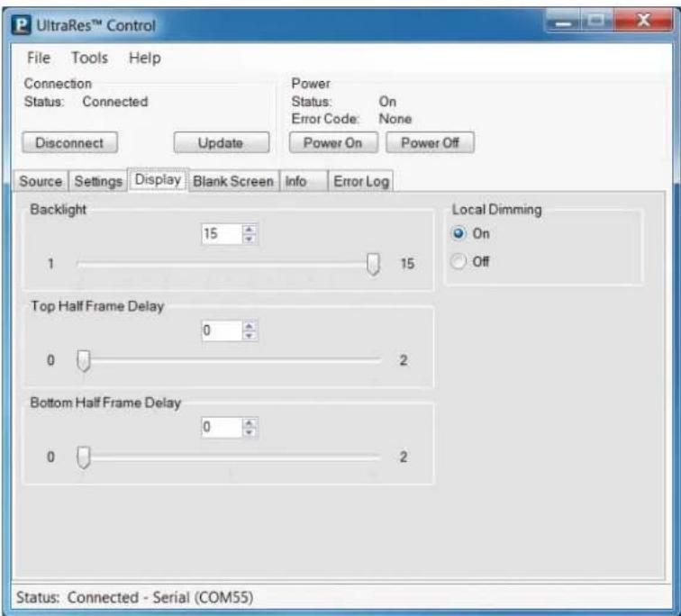Screen dimensions: 681x616
Task: Switch to the Settings tab
Action: coord(98,181)
